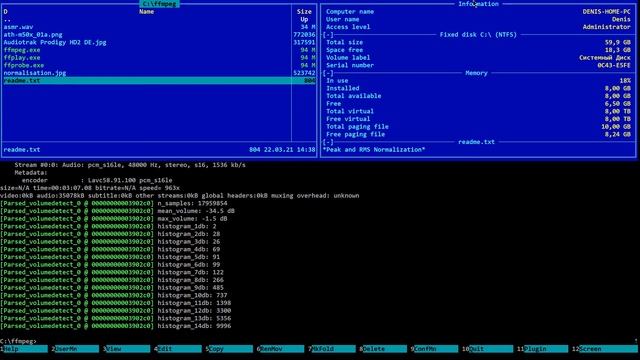Viewport: 640px width, 360px height.
Task: Click the Information panel title
Action: click(478, 4)
